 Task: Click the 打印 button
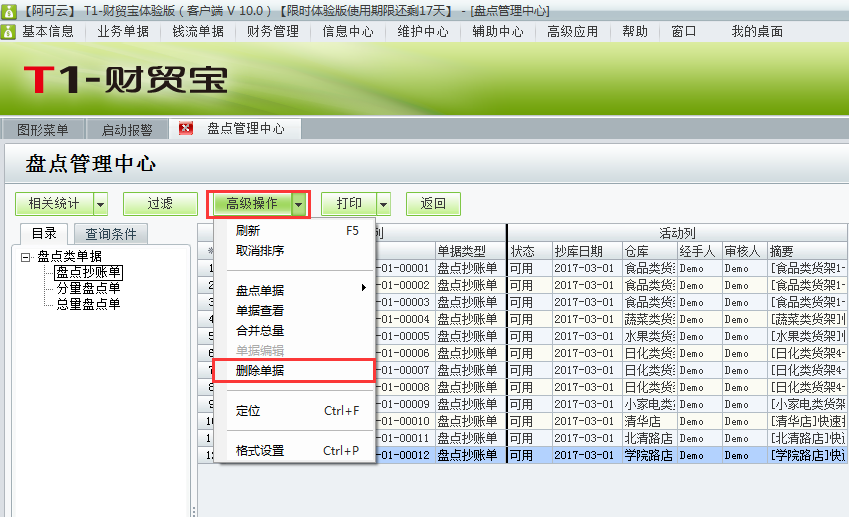pos(349,204)
